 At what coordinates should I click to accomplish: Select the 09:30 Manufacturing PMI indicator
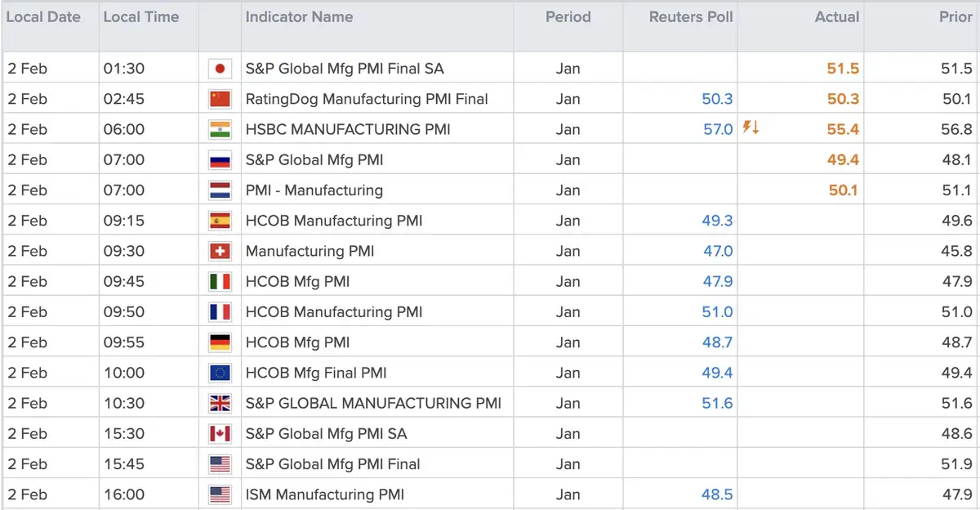click(x=310, y=251)
